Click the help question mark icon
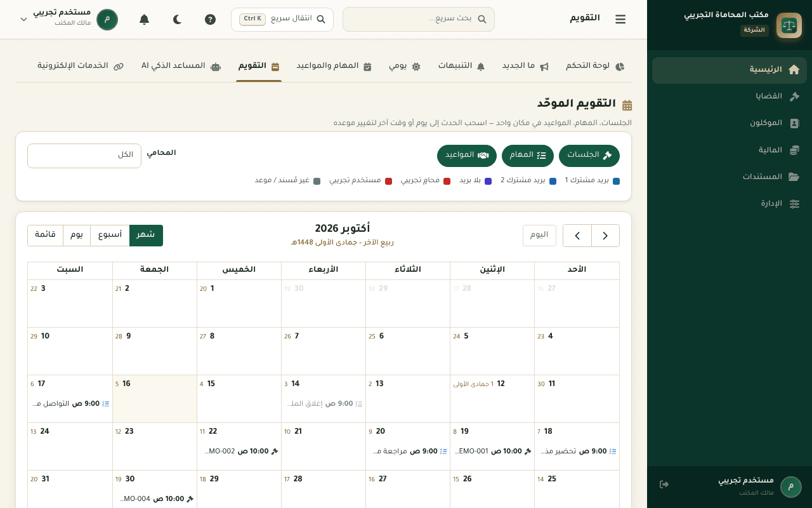 [211, 19]
